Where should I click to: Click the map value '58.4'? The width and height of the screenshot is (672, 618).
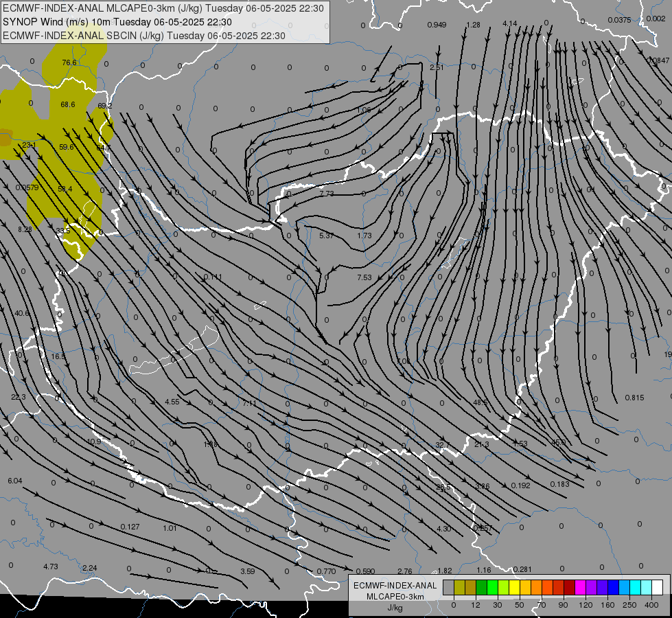tap(65, 189)
